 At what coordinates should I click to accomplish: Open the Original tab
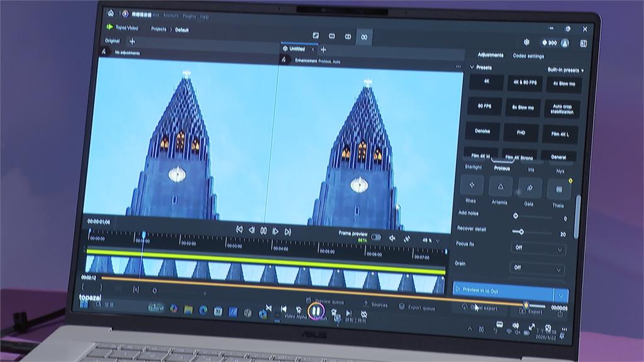tap(112, 41)
